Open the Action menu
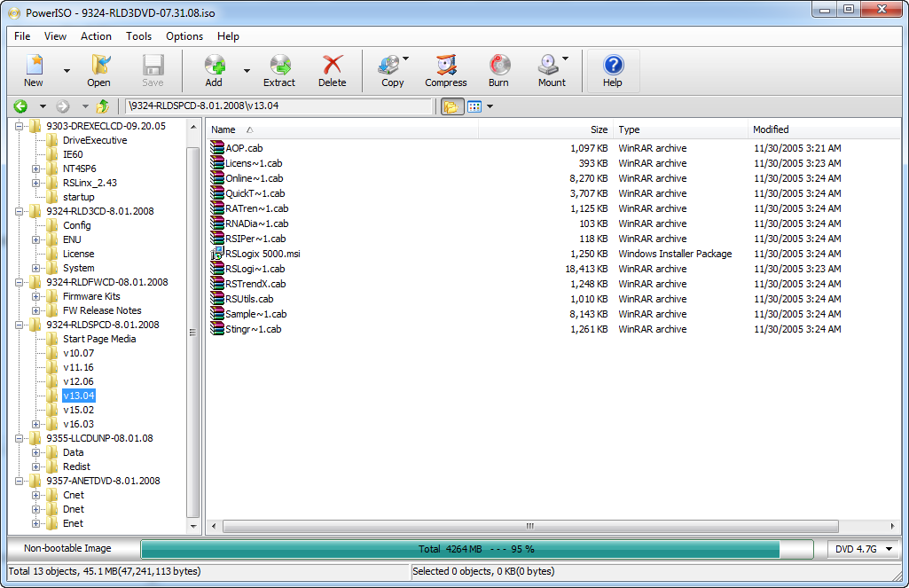909x588 pixels. point(96,36)
